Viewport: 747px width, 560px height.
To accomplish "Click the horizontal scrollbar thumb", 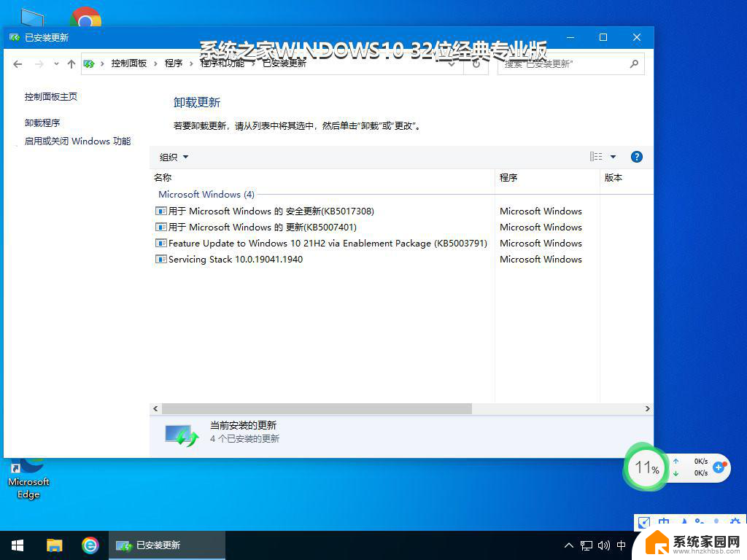I will (x=317, y=408).
